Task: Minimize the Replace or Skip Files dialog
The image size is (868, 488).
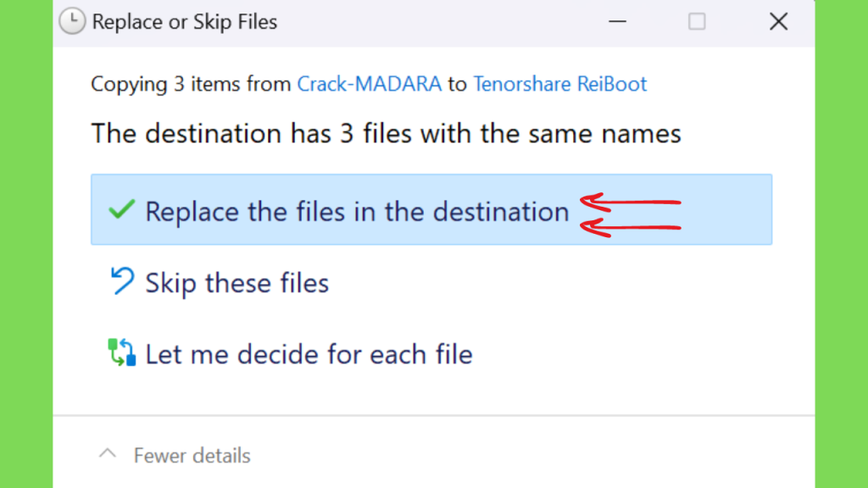Action: (x=617, y=21)
